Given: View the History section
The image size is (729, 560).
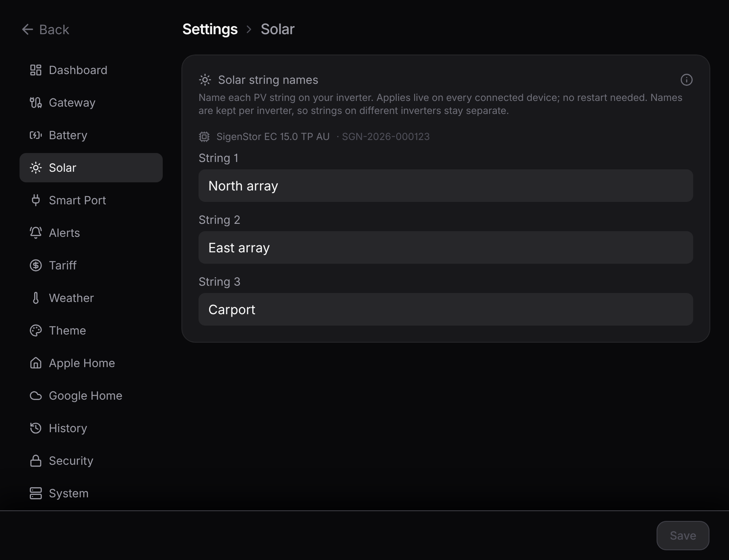Looking at the screenshot, I should pos(91,428).
